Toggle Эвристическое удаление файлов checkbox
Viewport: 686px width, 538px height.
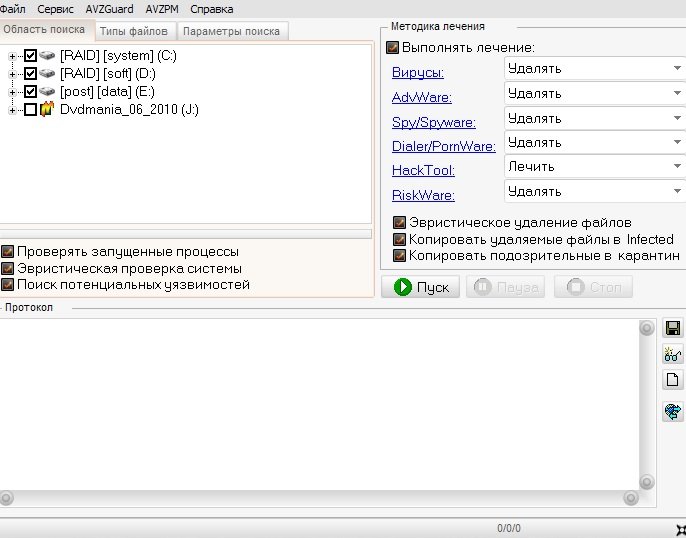pyautogui.click(x=399, y=223)
